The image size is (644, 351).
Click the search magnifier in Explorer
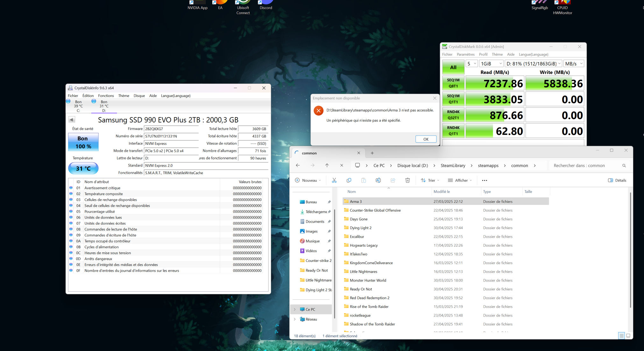tap(624, 165)
